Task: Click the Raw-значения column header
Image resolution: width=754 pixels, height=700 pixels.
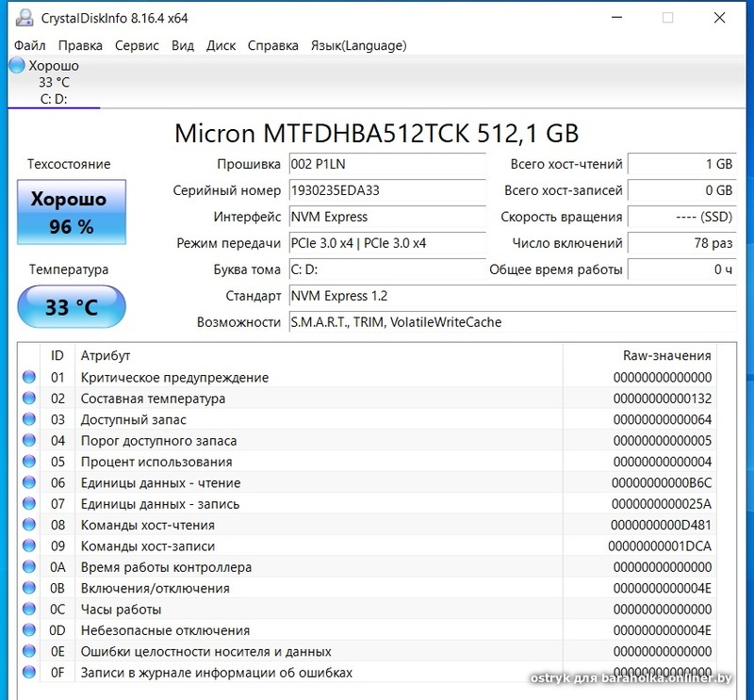Action: click(x=640, y=356)
